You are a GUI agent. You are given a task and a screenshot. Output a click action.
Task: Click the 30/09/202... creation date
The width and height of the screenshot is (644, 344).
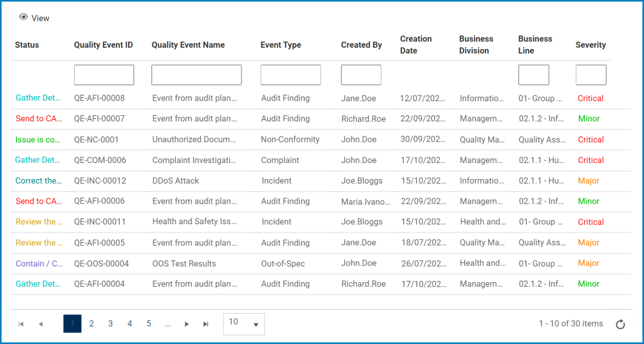tap(424, 139)
